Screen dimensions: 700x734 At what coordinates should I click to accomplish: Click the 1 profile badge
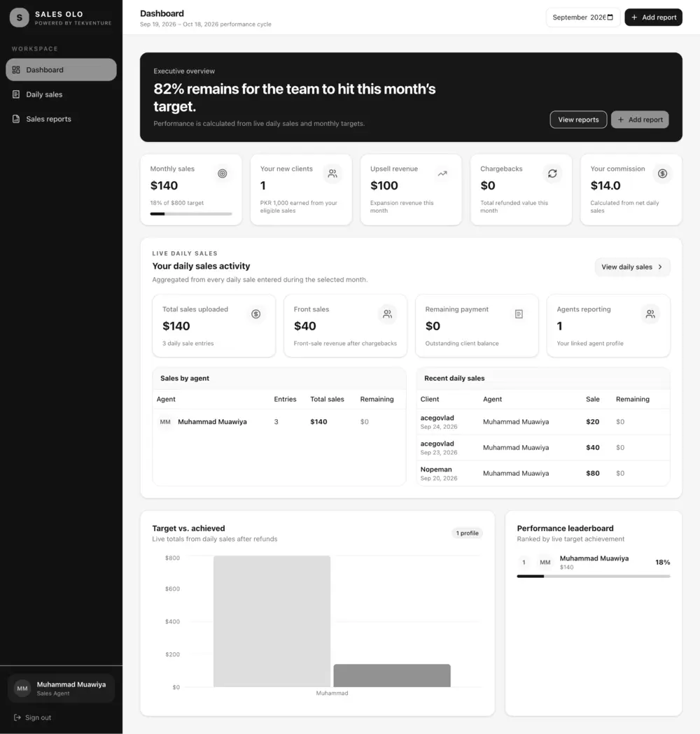(468, 533)
